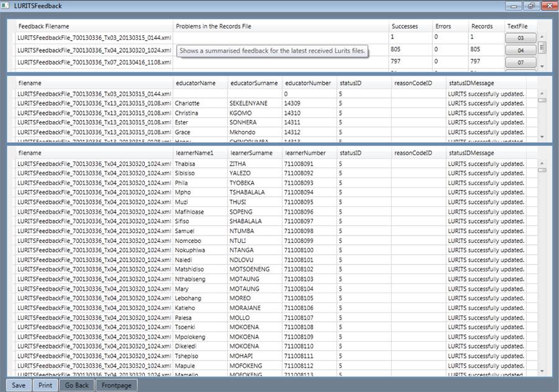Click the LURITSFeedback window icon in the title bar

6,5
